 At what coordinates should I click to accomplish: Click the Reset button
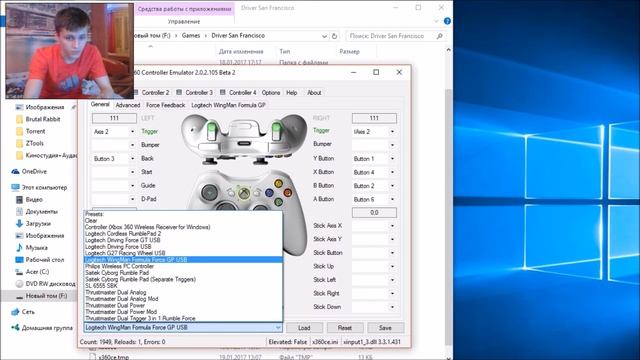[344, 327]
